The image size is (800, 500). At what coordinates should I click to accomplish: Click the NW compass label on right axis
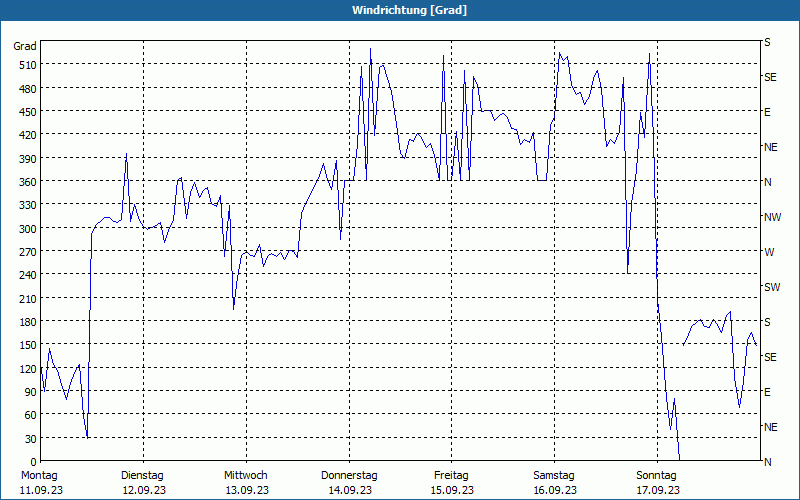(772, 217)
